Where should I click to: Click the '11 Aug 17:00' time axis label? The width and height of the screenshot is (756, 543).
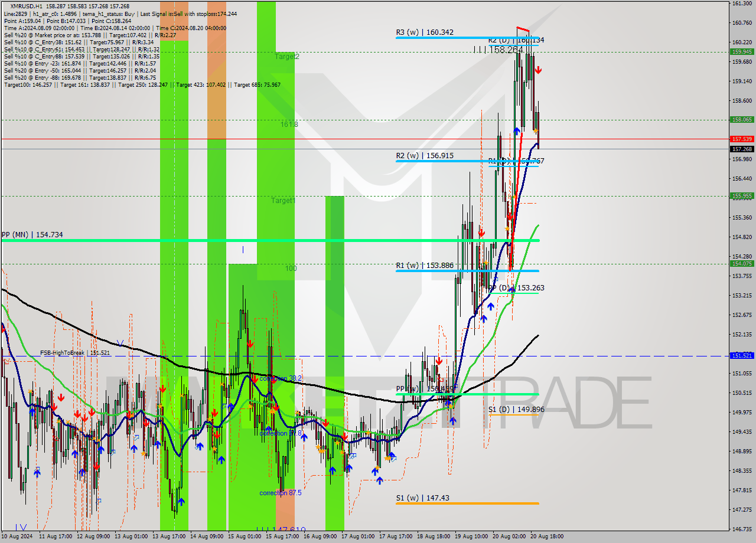point(56,537)
